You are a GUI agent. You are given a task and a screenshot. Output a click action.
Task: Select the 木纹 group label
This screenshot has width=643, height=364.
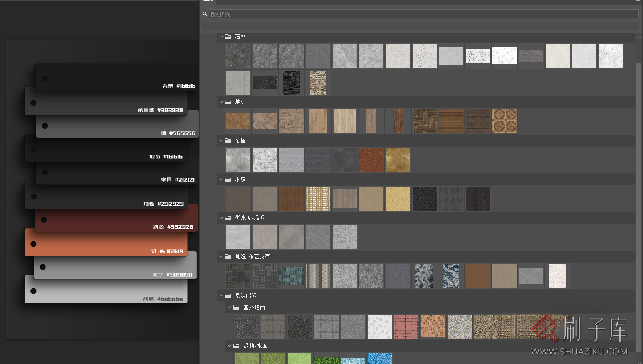[x=240, y=179]
